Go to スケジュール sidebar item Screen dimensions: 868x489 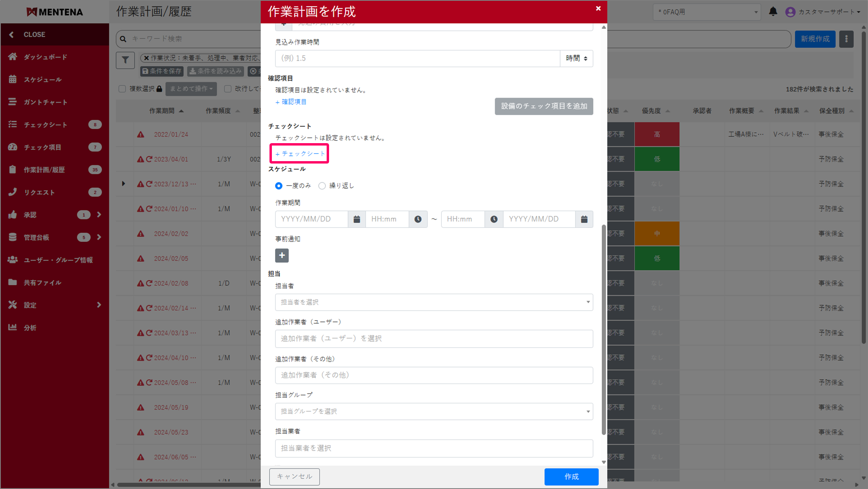click(42, 80)
